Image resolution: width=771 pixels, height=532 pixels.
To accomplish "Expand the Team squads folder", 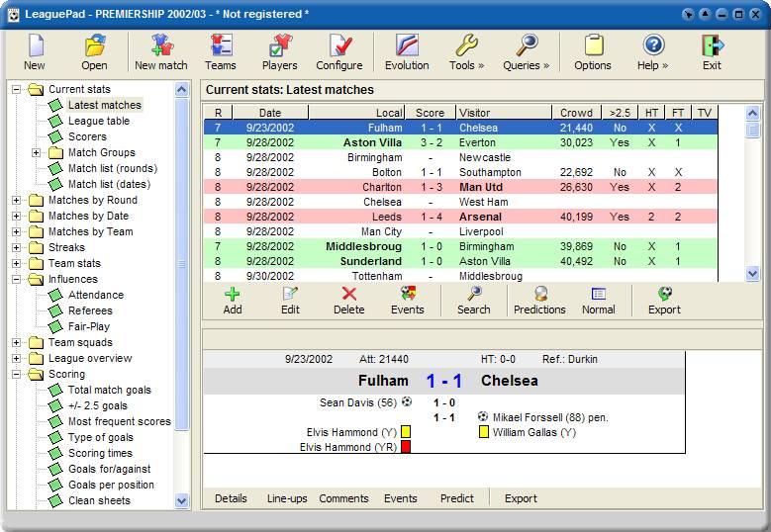I will tap(16, 342).
